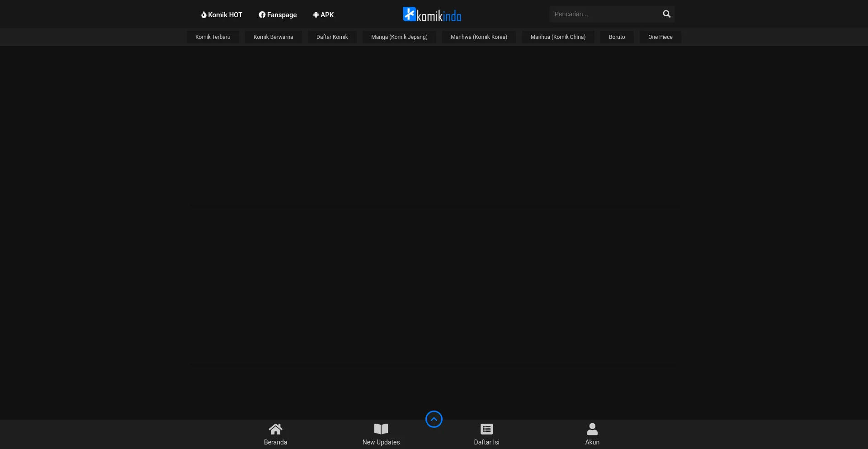
Task: Click the search magnifier icon
Action: point(666,14)
